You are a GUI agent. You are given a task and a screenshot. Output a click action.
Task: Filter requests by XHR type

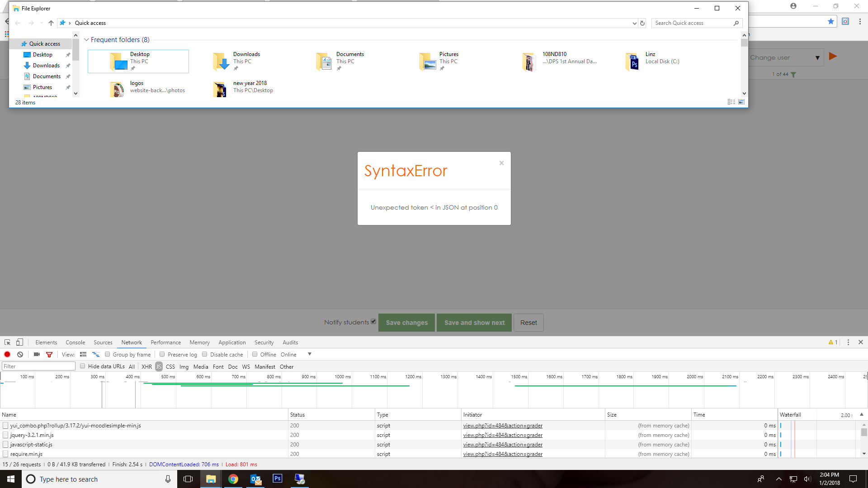pyautogui.click(x=146, y=366)
